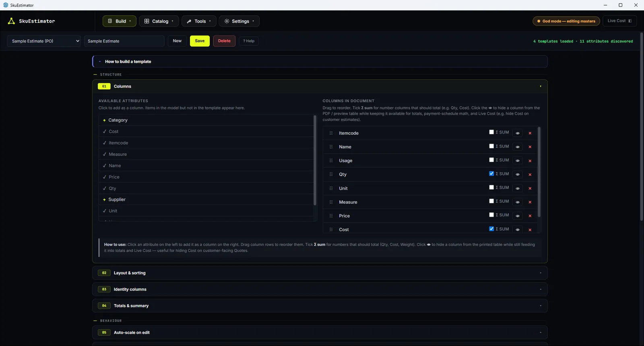644x346 pixels.
Task: Click the main page vertical scrollbar
Action: 642,126
